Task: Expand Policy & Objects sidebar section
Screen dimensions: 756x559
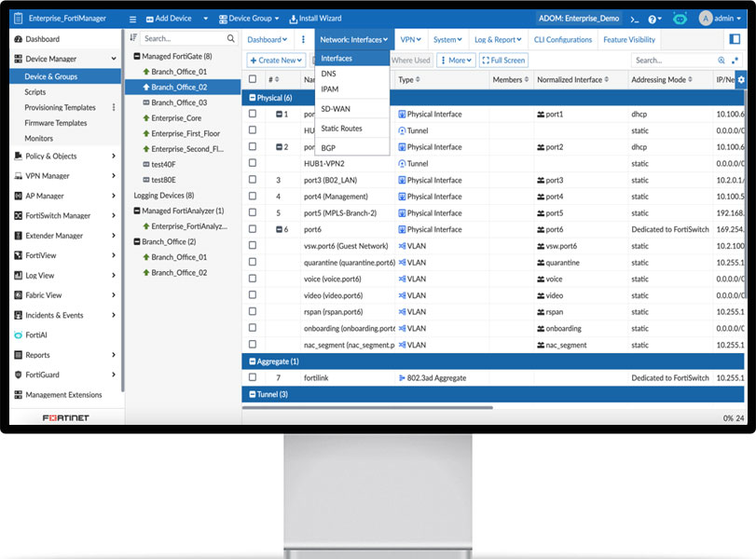Action: point(65,157)
